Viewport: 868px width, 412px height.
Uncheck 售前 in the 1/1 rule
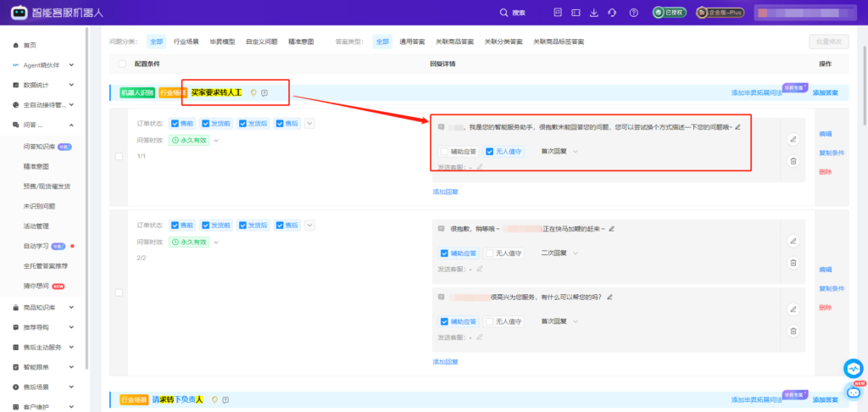click(175, 124)
